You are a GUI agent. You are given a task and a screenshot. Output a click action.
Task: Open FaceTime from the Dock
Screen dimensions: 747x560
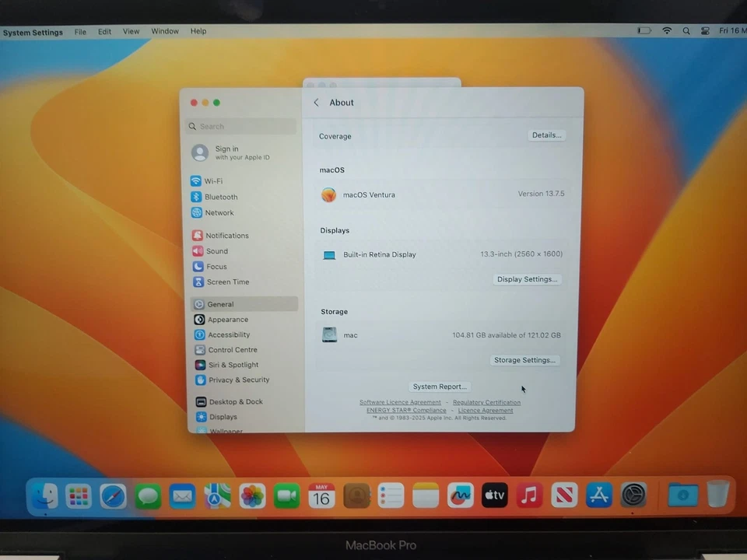tap(286, 495)
